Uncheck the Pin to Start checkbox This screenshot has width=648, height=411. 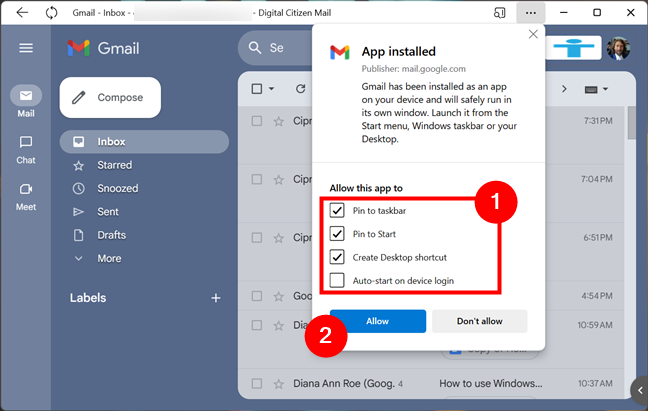click(337, 234)
